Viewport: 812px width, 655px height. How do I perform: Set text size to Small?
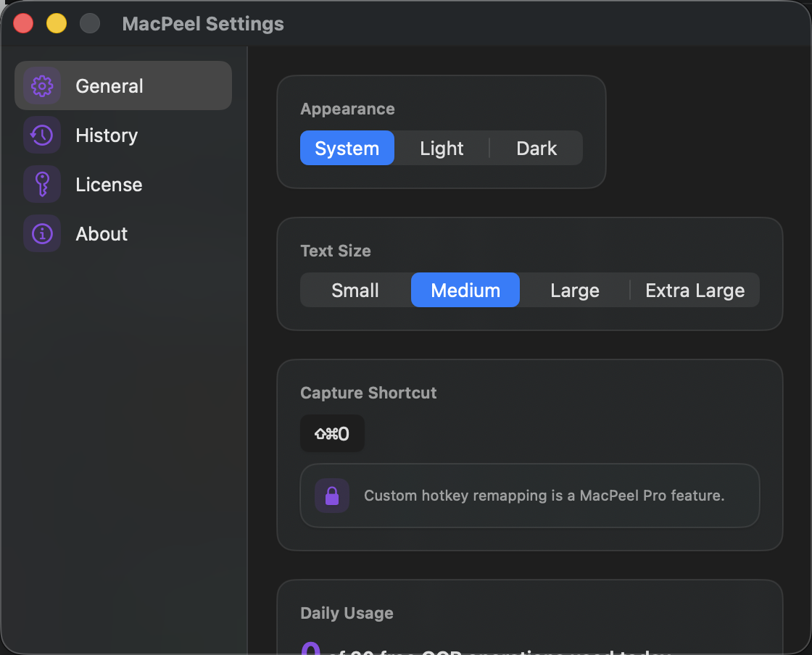coord(355,290)
